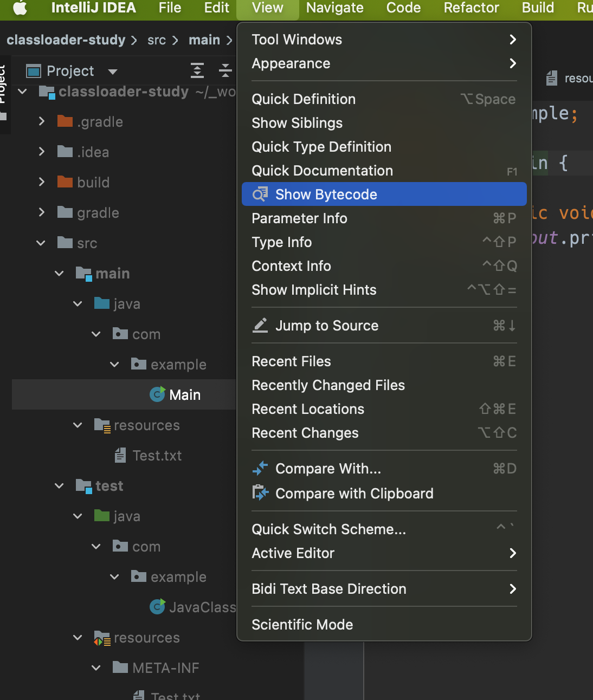
Task: Click the META-INF folder icon
Action: 120,667
